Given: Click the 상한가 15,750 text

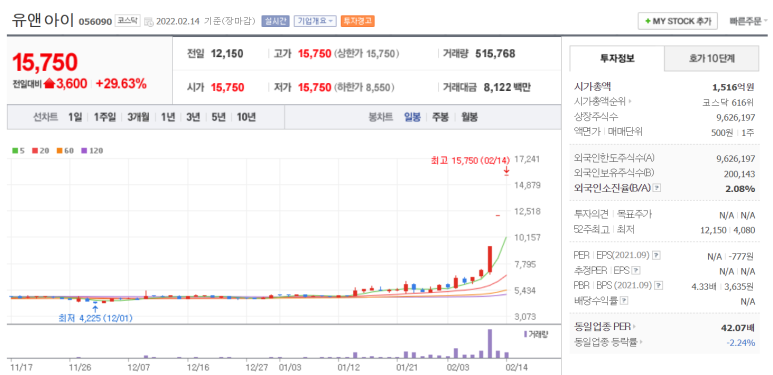Looking at the screenshot, I should (x=366, y=54).
